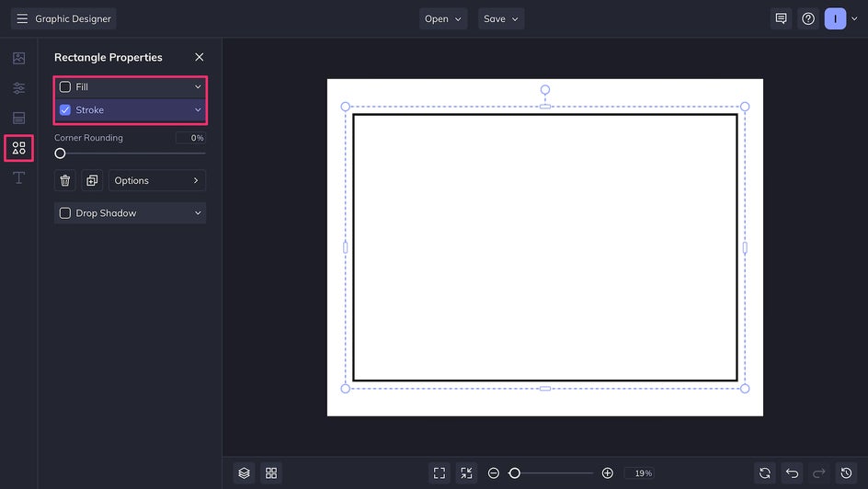This screenshot has width=868, height=489.
Task: Enable the Fill checkbox
Action: 64,86
